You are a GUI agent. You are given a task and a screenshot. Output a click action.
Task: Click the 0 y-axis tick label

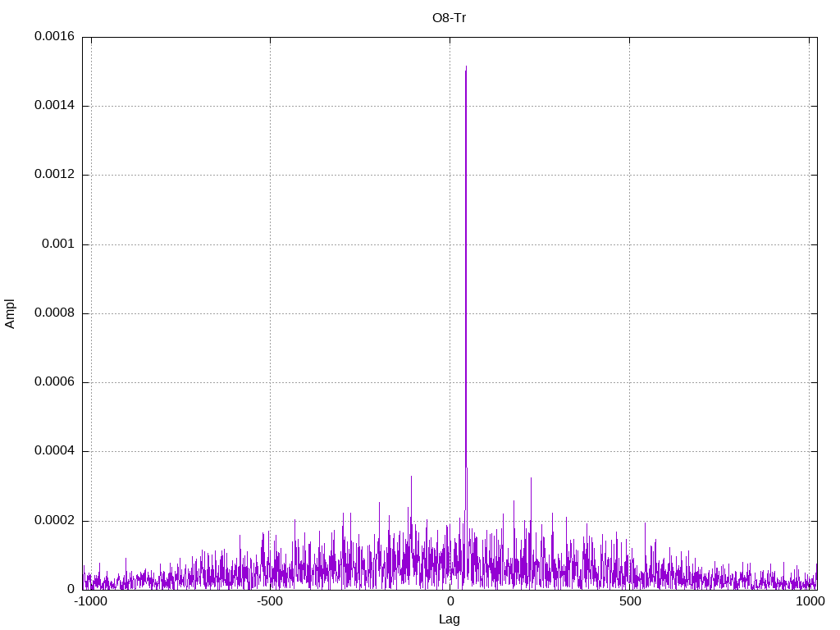tap(71, 589)
